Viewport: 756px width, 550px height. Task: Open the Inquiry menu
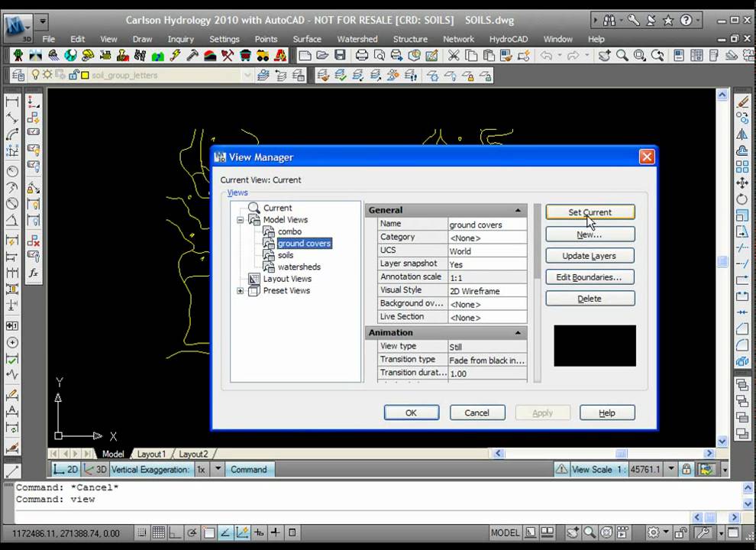(x=180, y=39)
